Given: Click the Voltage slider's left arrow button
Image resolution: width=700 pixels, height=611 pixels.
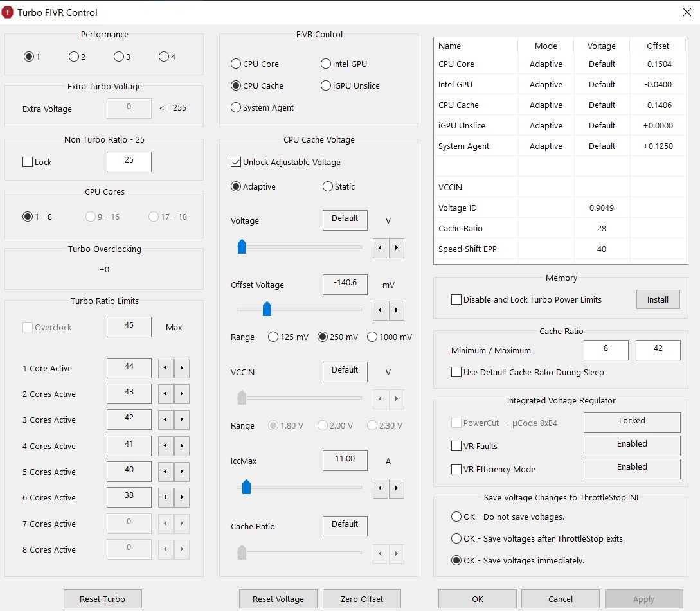Looking at the screenshot, I should point(381,248).
